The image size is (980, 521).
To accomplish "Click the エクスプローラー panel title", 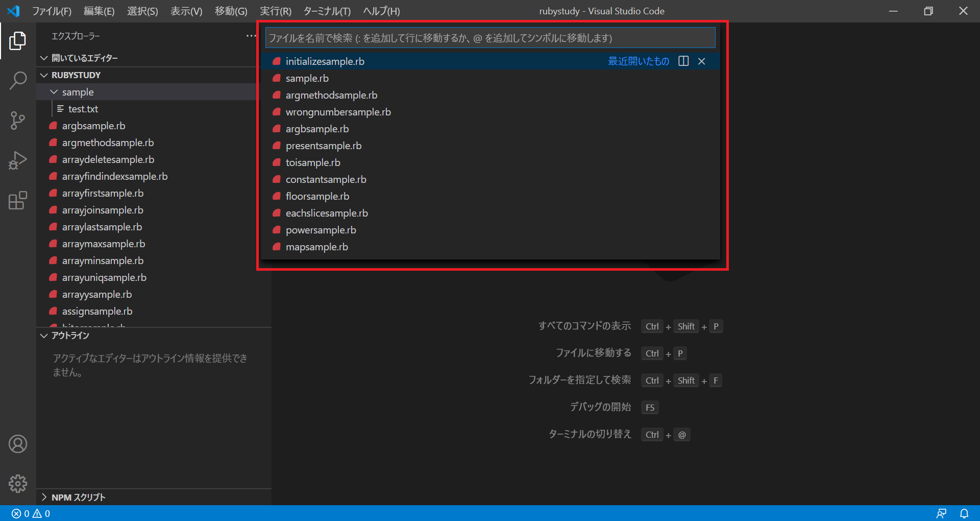I will click(x=76, y=36).
